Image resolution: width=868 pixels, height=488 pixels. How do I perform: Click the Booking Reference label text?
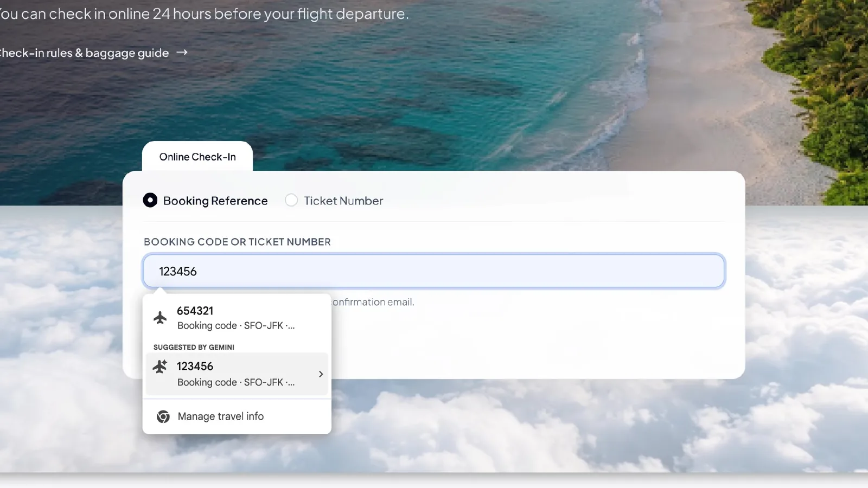215,201
